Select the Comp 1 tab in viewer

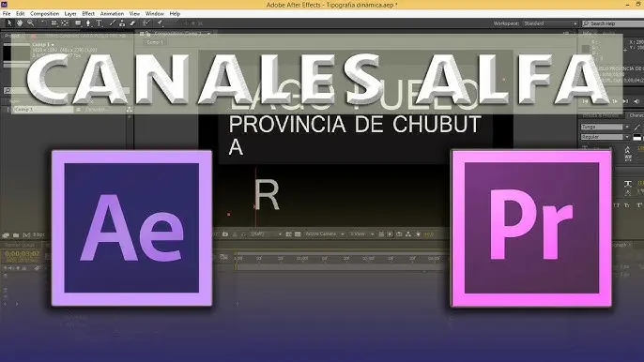(155, 42)
